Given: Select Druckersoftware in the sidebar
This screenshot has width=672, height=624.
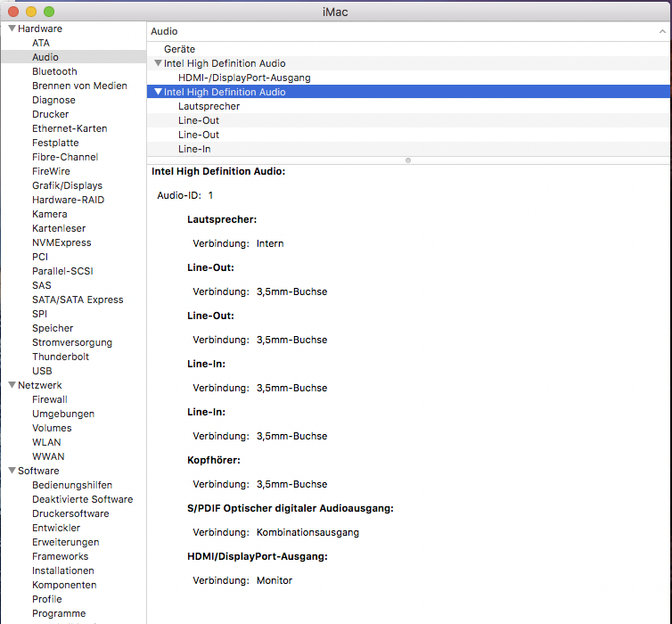Looking at the screenshot, I should click(70, 513).
